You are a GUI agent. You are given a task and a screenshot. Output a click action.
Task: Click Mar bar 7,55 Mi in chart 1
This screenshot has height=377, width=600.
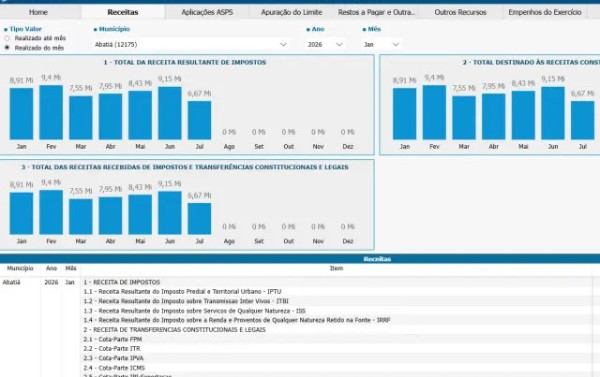(x=81, y=118)
